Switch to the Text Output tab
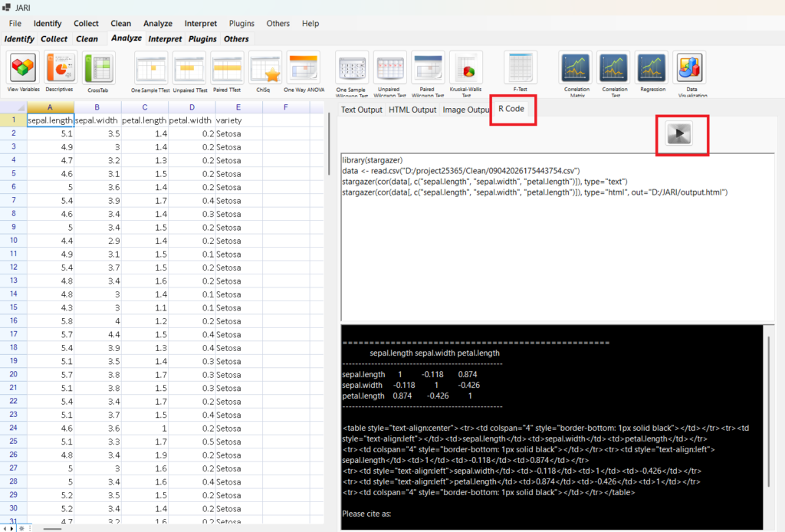Image resolution: width=785 pixels, height=532 pixels. (361, 110)
